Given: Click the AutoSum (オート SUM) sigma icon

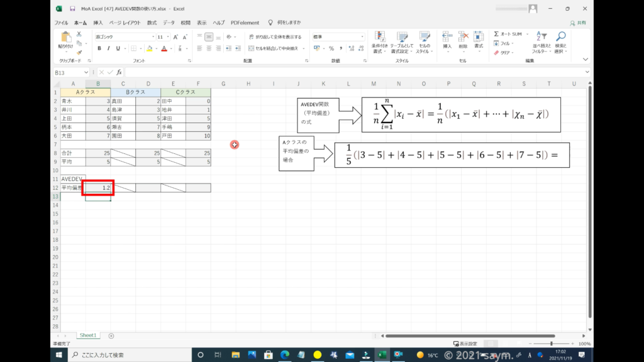Looking at the screenshot, I should click(x=497, y=34).
